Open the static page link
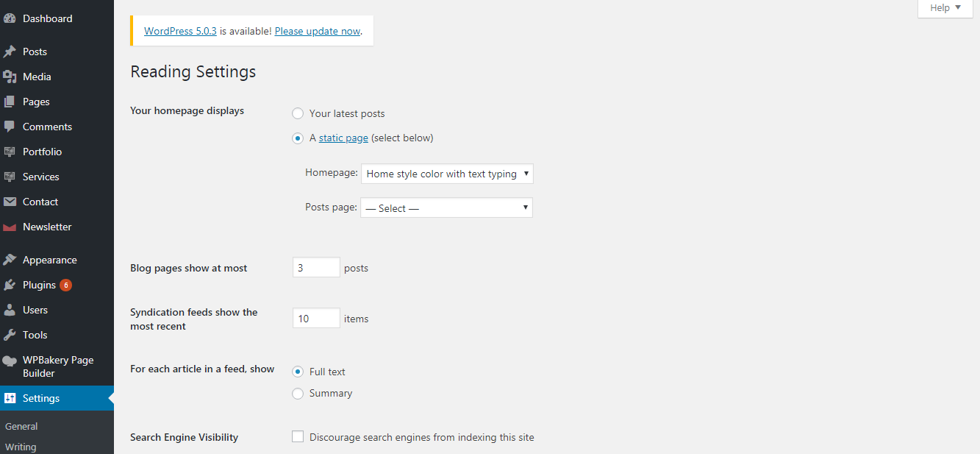Image resolution: width=980 pixels, height=454 pixels. point(343,138)
